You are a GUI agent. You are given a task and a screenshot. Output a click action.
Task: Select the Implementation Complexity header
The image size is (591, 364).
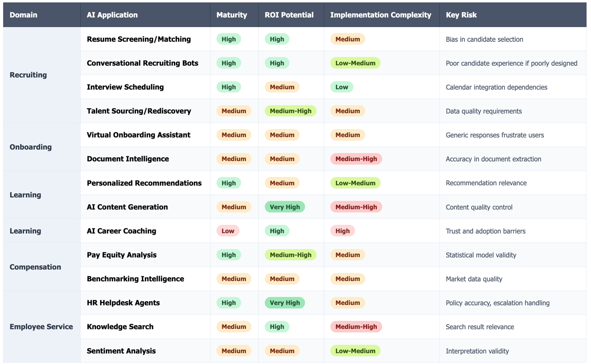pos(380,15)
